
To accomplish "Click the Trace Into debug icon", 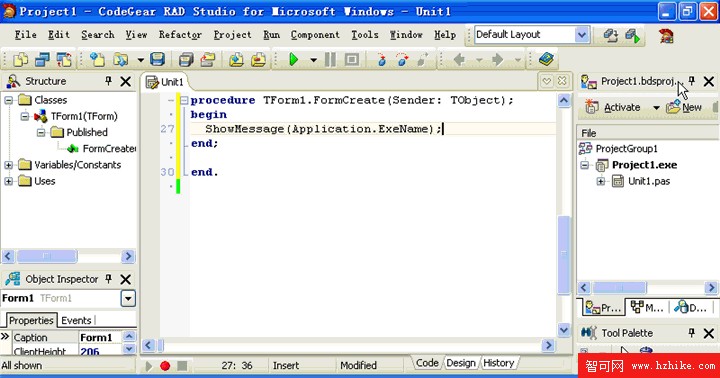I will (x=381, y=60).
